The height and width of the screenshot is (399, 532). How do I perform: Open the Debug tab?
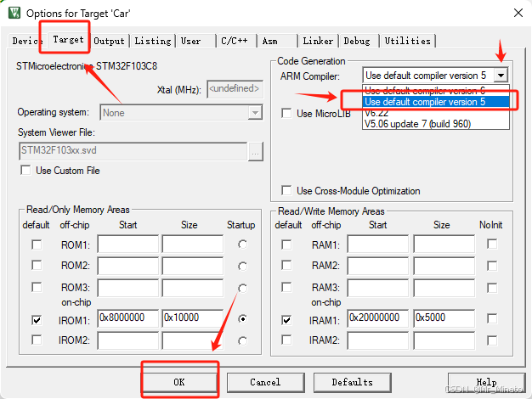(x=359, y=41)
